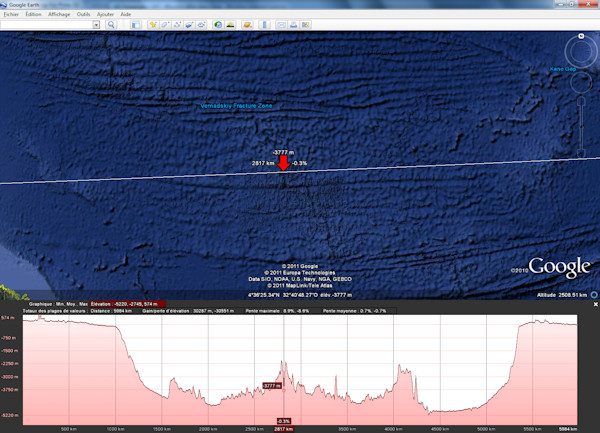Select the red Élévation stats label
The height and width of the screenshot is (433, 600).
point(127,304)
